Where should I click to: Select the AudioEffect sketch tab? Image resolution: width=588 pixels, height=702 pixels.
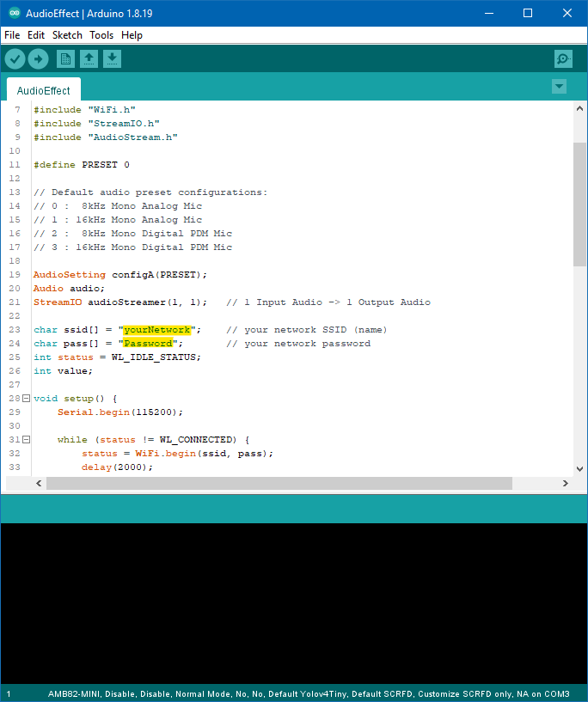(44, 90)
